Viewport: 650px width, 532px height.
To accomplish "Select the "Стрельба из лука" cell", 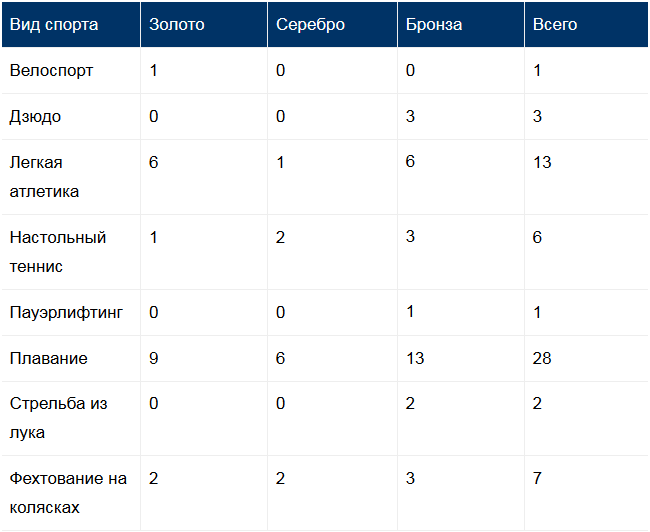I will pyautogui.click(x=58, y=418).
